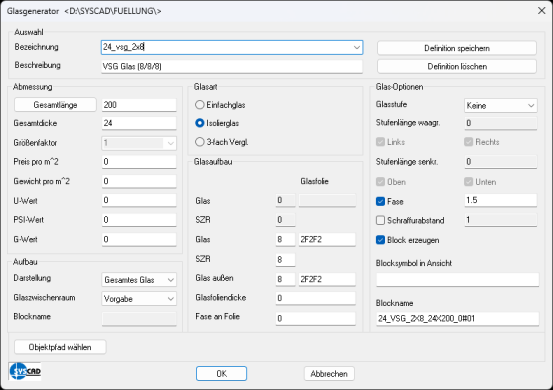This screenshot has height=390, width=553.
Task: Confirm with the OK button
Action: coord(221,373)
